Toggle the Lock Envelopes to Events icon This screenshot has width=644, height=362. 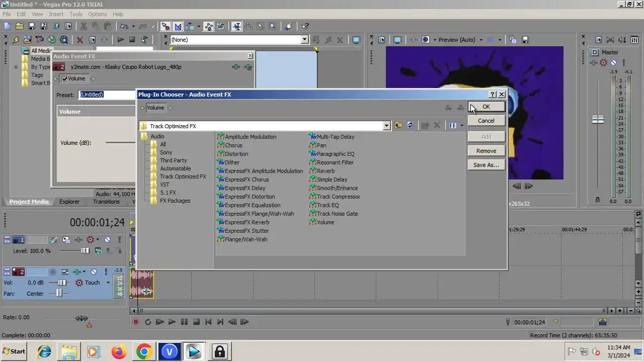pos(208,26)
